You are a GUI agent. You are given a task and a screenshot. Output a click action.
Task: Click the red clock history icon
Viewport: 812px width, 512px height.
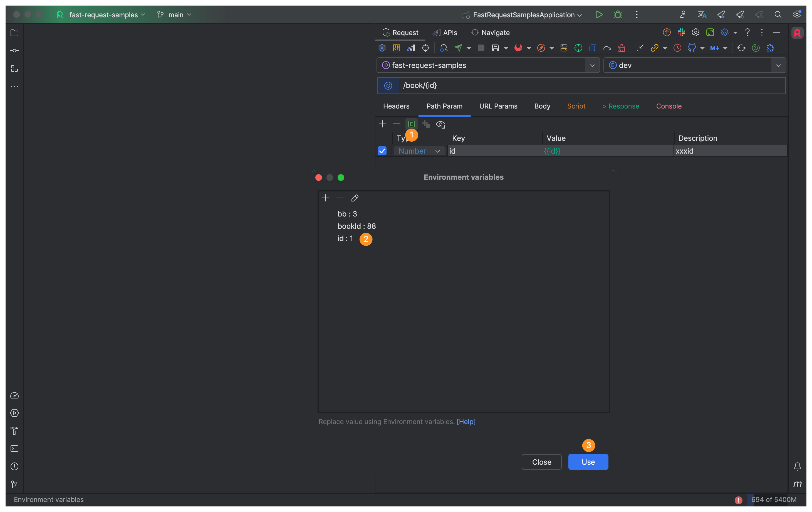point(677,48)
